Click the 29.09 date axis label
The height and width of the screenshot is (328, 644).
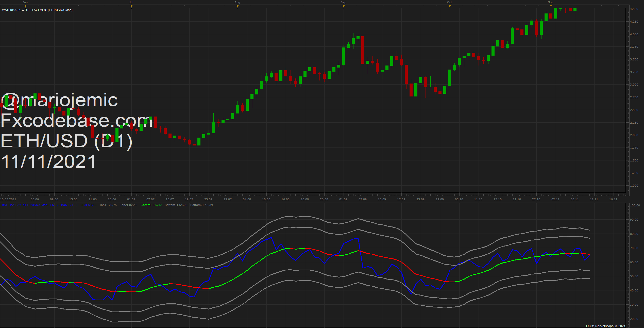tap(440, 199)
